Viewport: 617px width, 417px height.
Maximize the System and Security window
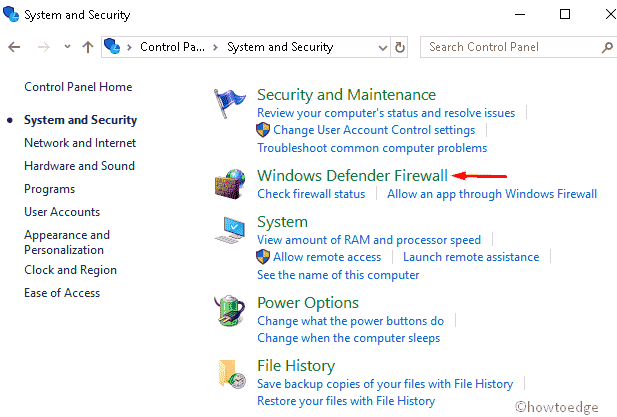(x=565, y=15)
